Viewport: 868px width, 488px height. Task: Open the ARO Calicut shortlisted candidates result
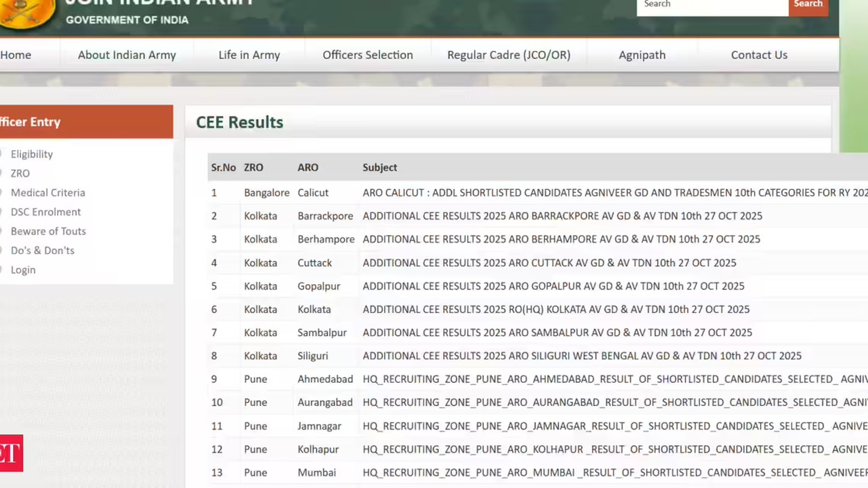(x=615, y=192)
